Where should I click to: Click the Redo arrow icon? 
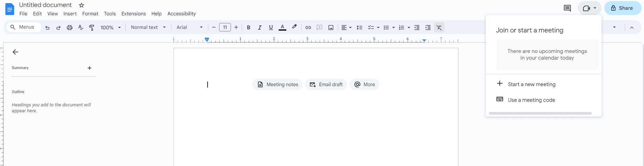tap(59, 28)
